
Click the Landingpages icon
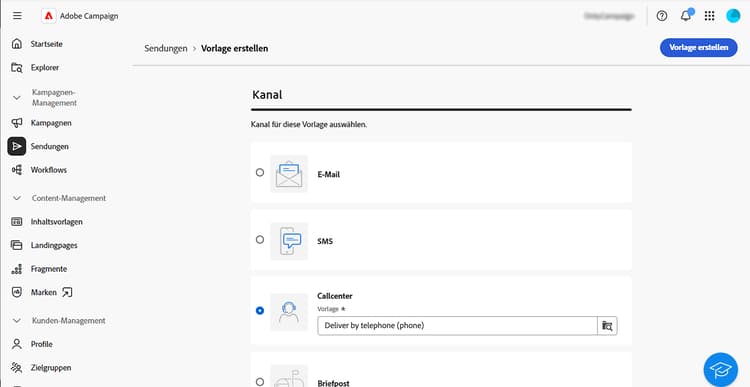pyautogui.click(x=17, y=245)
